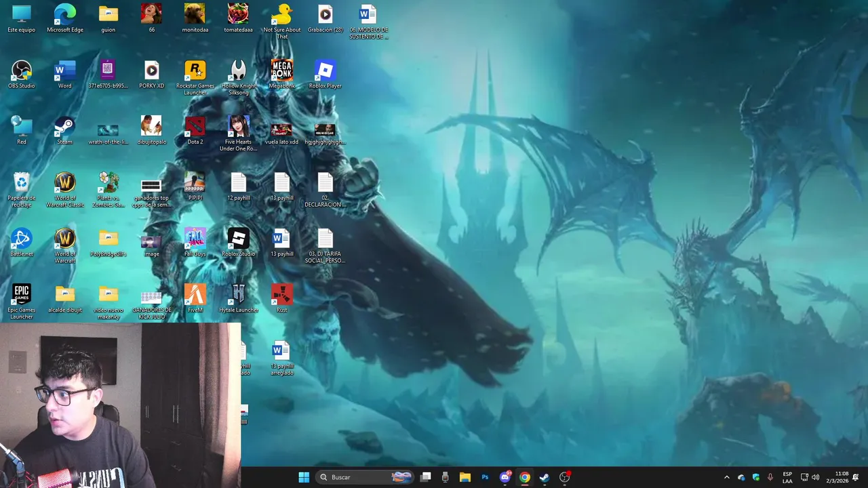Open the notifications bell icon
The width and height of the screenshot is (868, 488).
856,477
